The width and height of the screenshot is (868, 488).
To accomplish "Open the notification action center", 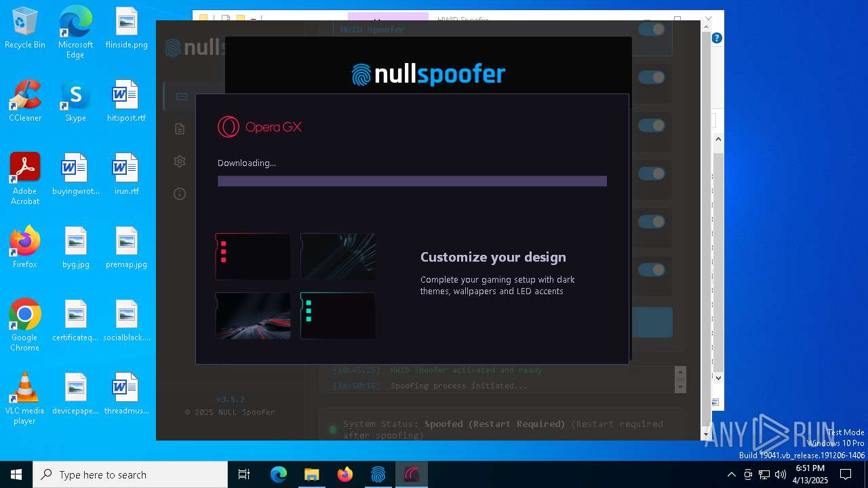I will 846,474.
